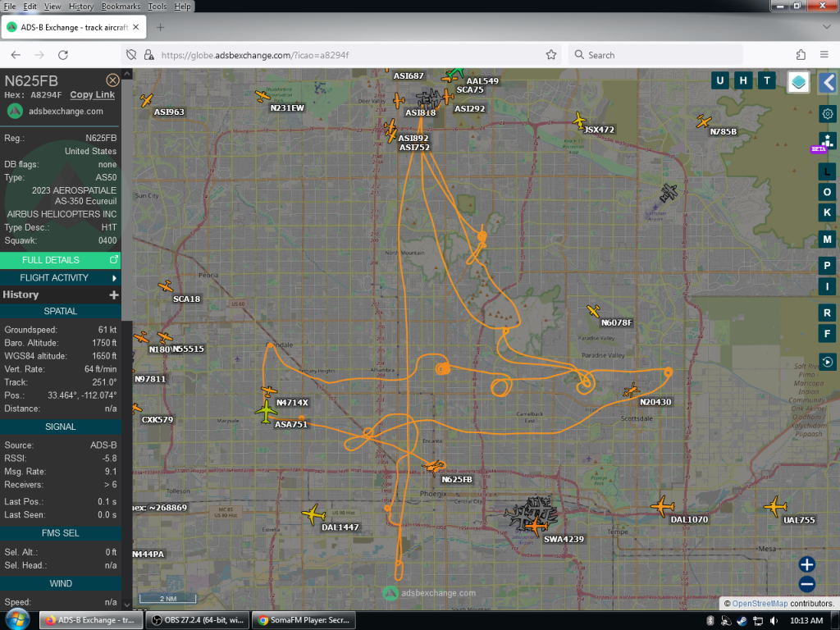Open the Windows Start button

point(18,620)
